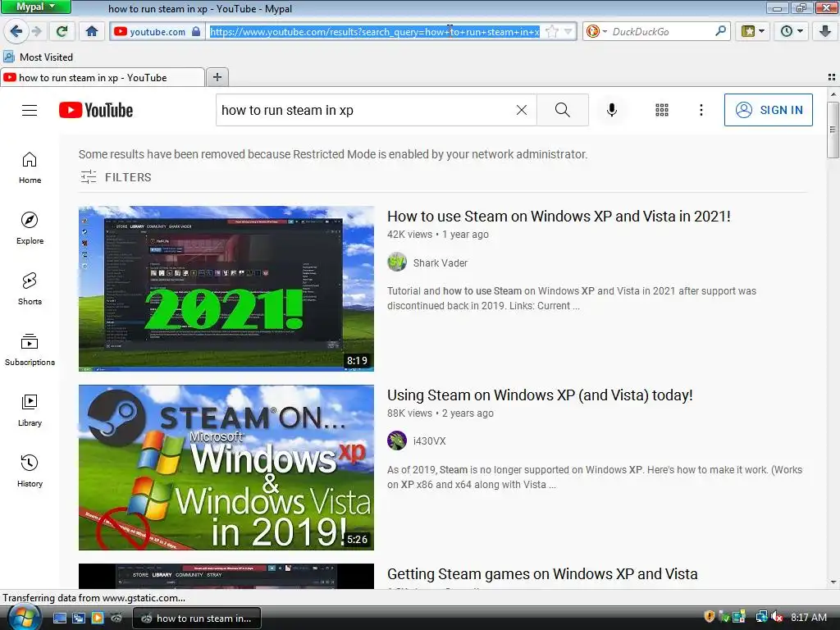Open the Most Visited bookmarks folder
Screen dimensions: 840x630
point(38,57)
